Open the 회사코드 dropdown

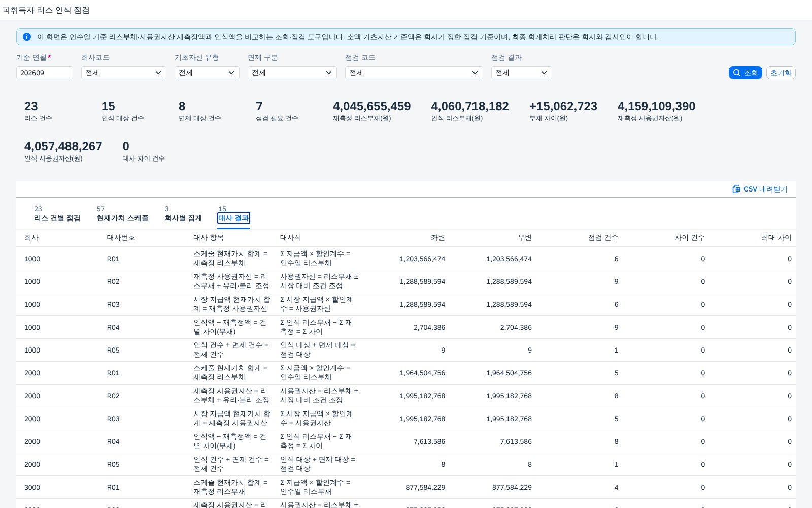pyautogui.click(x=124, y=73)
